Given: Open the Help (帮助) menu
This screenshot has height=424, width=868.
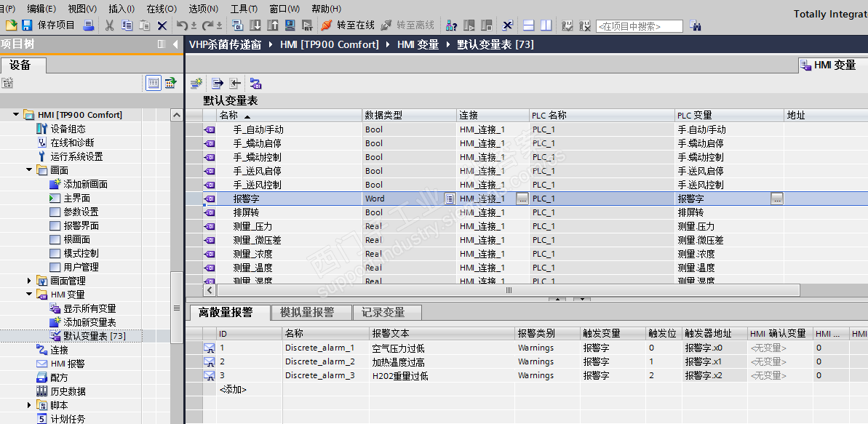Looking at the screenshot, I should point(326,9).
